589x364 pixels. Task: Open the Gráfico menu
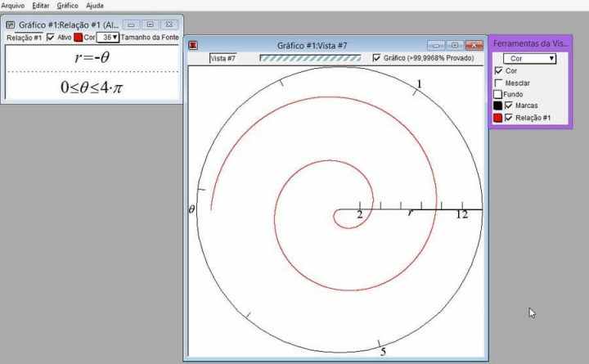click(68, 6)
